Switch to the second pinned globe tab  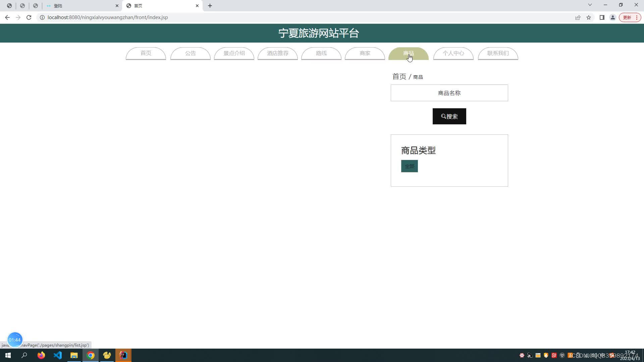(x=22, y=6)
